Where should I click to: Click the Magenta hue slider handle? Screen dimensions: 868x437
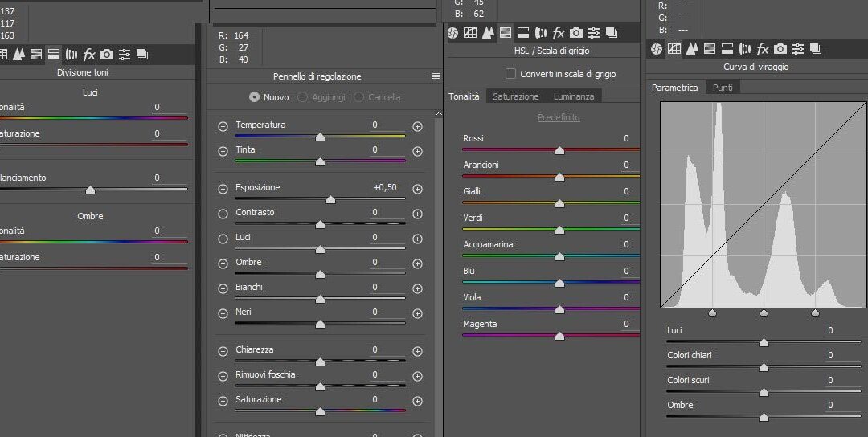[x=559, y=337]
